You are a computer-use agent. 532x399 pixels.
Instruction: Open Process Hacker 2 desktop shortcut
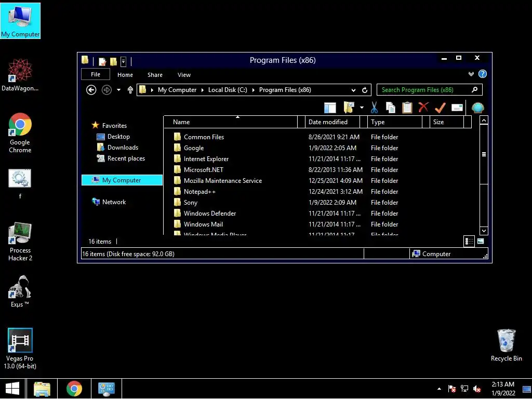(20, 242)
